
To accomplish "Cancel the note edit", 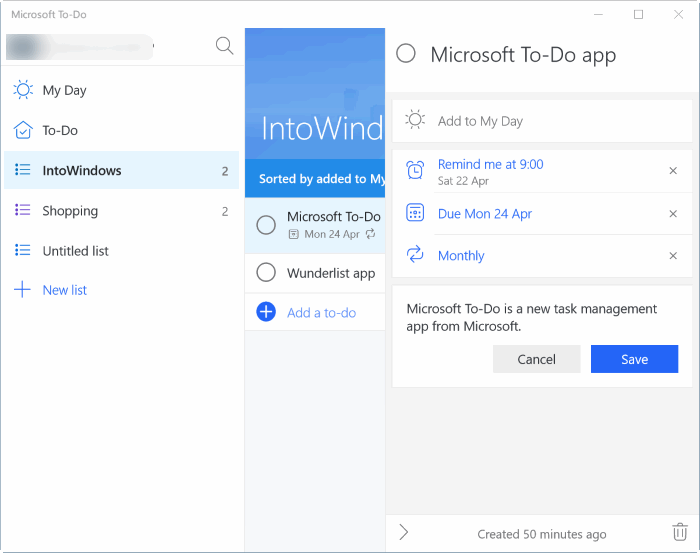I will pyautogui.click(x=537, y=359).
